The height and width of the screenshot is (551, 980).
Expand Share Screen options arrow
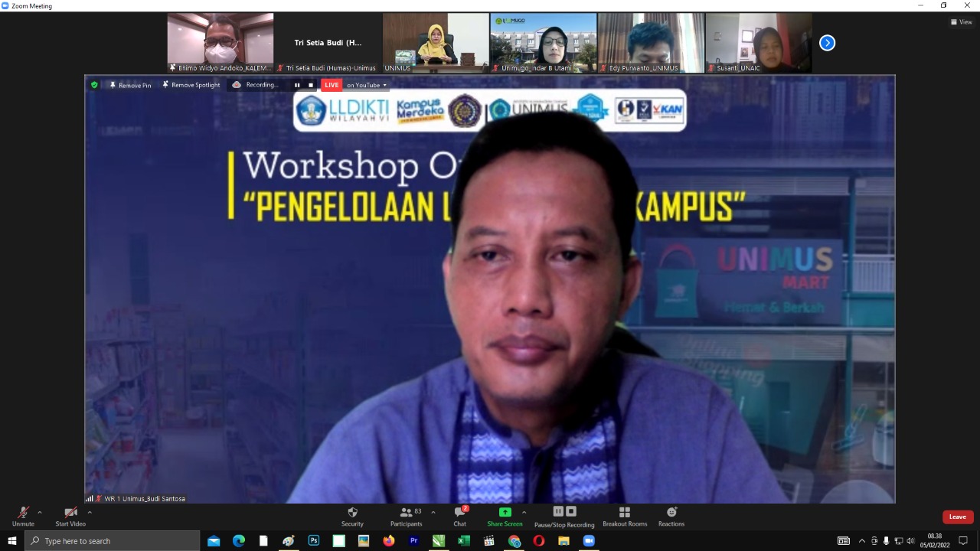coord(524,513)
